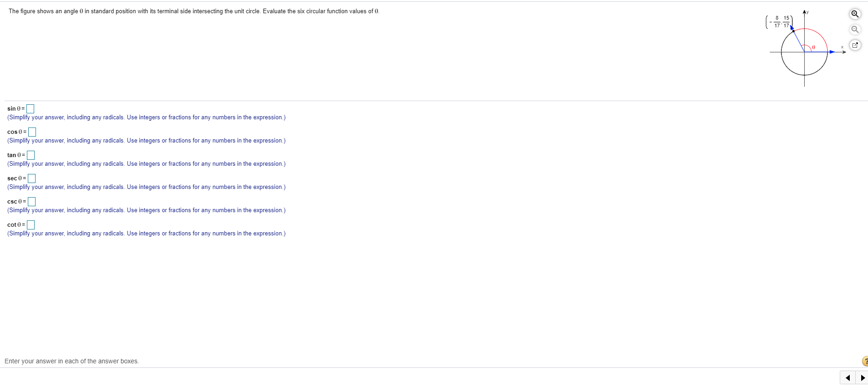Click the simplify hint under cot θ
Viewport: 868px width, 387px height.
(146, 234)
